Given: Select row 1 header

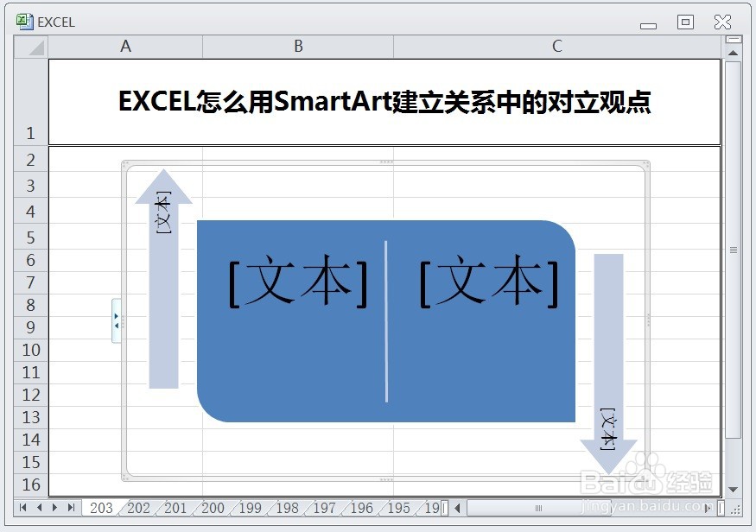Looking at the screenshot, I should tap(31, 102).
